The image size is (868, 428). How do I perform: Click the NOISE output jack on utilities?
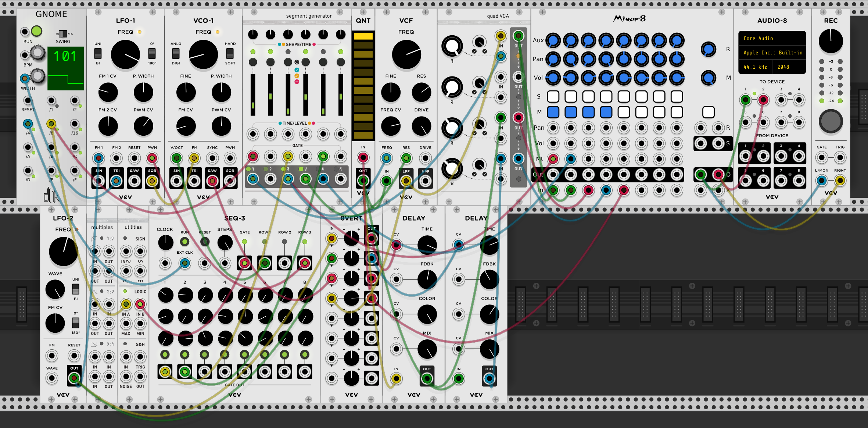pos(126,377)
